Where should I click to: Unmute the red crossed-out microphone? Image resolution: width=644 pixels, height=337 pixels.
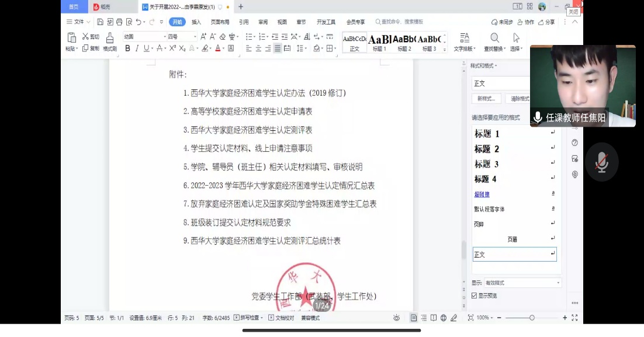pyautogui.click(x=601, y=162)
